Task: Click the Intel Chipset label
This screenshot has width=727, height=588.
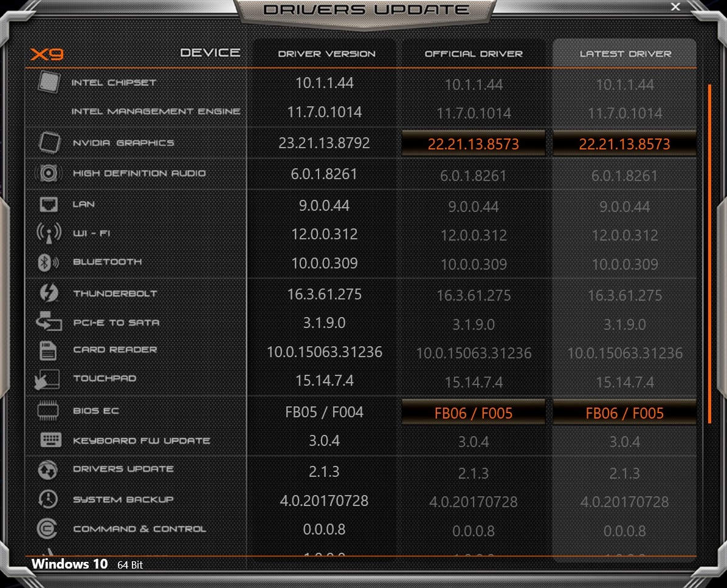Action: point(114,83)
